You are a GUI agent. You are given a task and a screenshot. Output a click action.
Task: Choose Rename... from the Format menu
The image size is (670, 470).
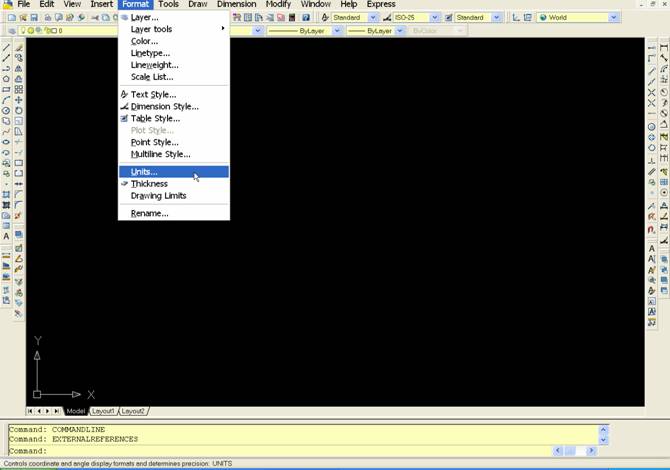[174, 213]
